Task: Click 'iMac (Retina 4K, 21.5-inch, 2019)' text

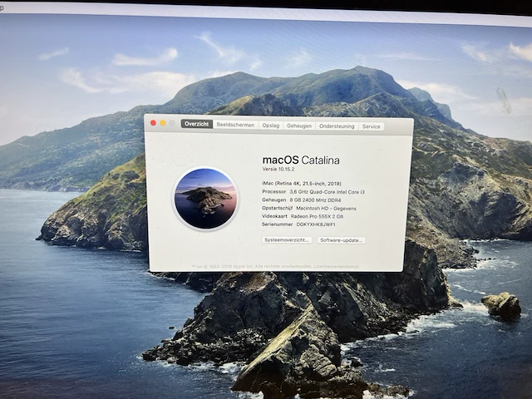Action: click(x=302, y=184)
